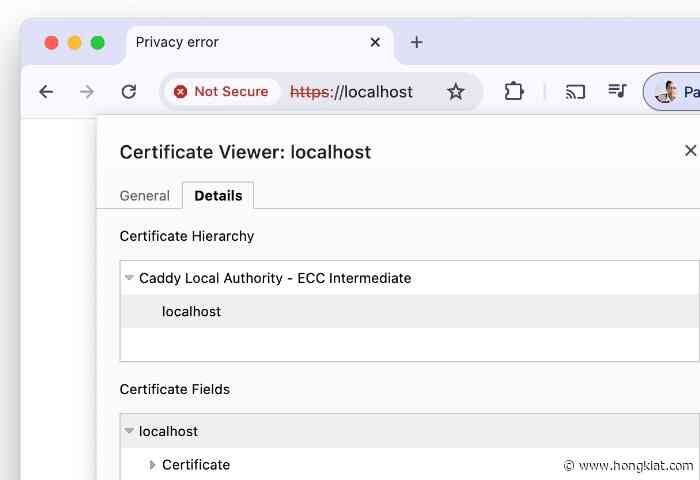Close the Privacy error tab
Image resolution: width=700 pixels, height=480 pixels.
[x=375, y=42]
